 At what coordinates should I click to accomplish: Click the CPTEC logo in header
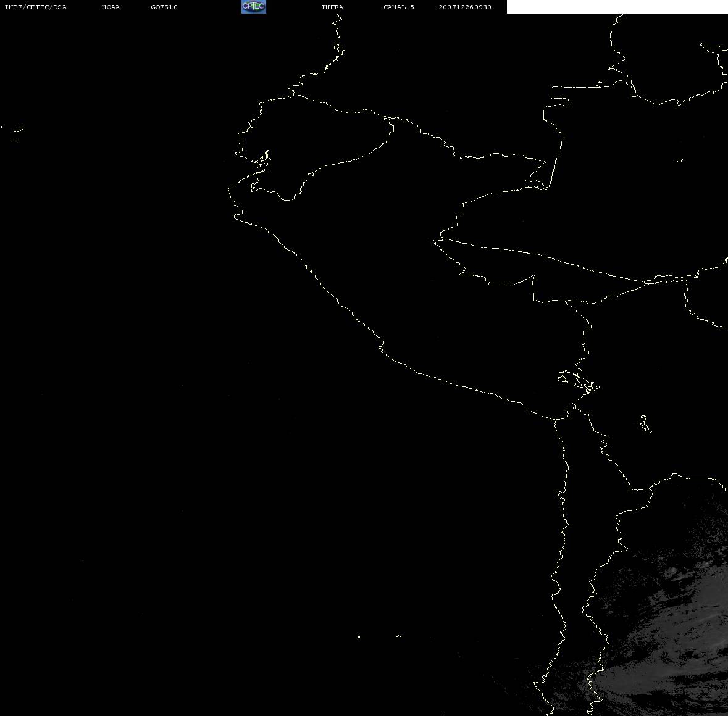point(253,7)
